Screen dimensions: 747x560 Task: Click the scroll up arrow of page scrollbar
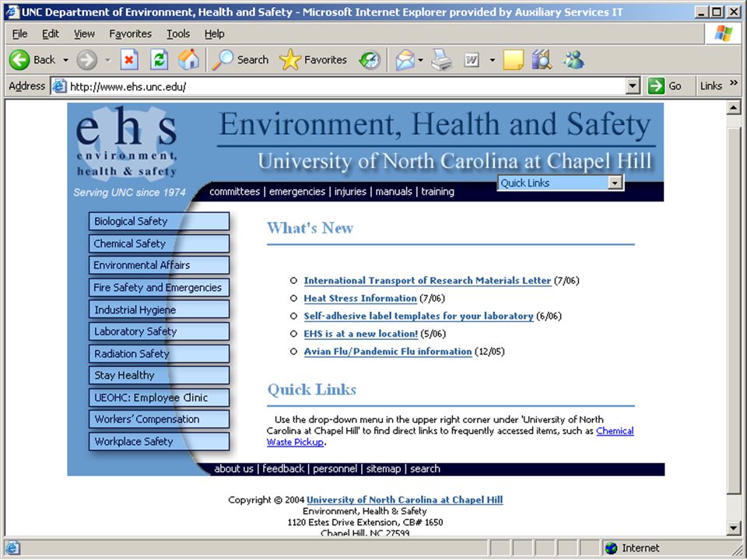click(x=733, y=108)
